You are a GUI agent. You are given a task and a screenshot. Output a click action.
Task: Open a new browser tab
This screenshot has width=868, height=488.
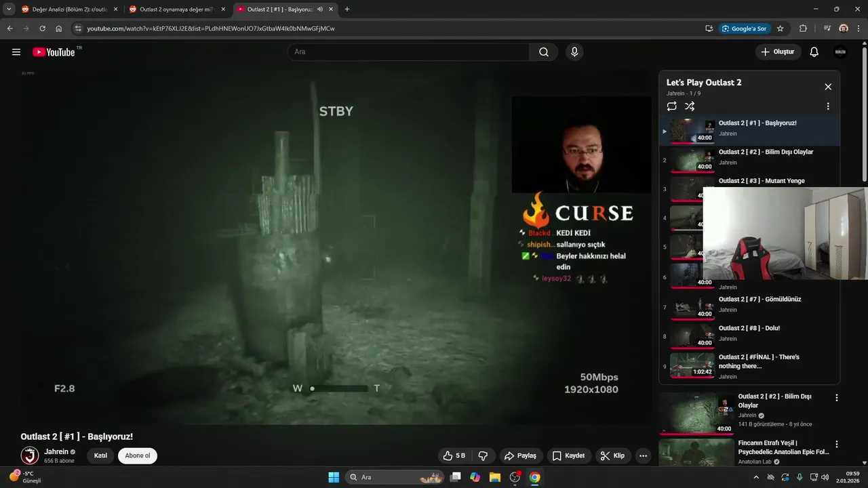point(347,9)
